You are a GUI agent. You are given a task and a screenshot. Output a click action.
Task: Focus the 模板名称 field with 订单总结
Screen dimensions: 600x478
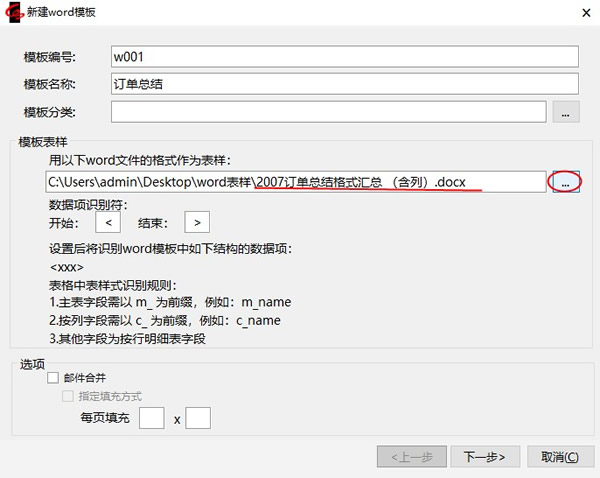click(345, 85)
